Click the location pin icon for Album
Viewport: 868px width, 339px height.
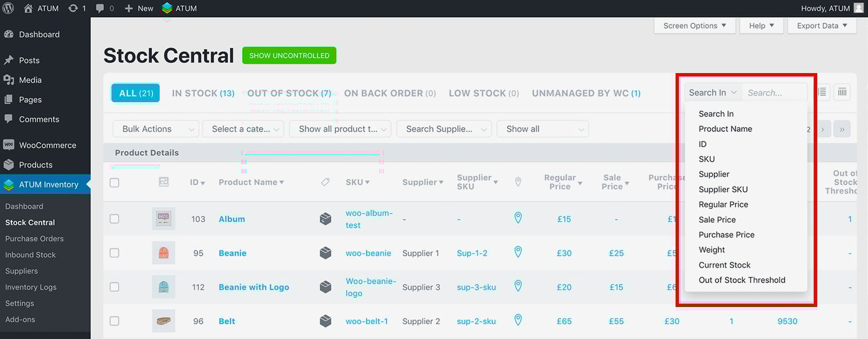point(518,218)
